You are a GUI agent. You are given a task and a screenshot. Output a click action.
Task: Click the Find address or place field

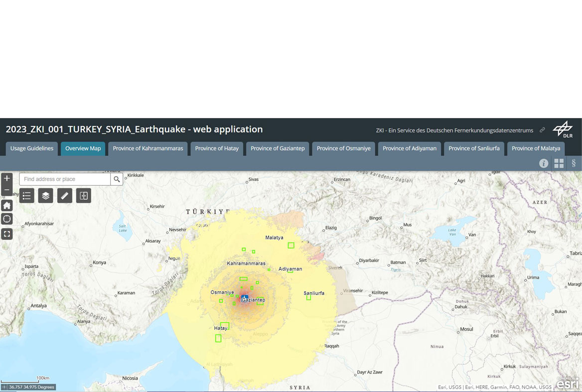coord(65,179)
